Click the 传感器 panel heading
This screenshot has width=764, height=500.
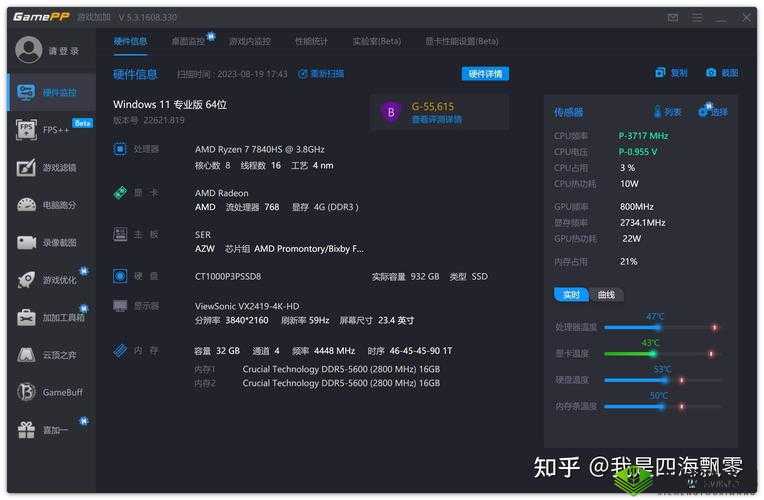pyautogui.click(x=568, y=112)
